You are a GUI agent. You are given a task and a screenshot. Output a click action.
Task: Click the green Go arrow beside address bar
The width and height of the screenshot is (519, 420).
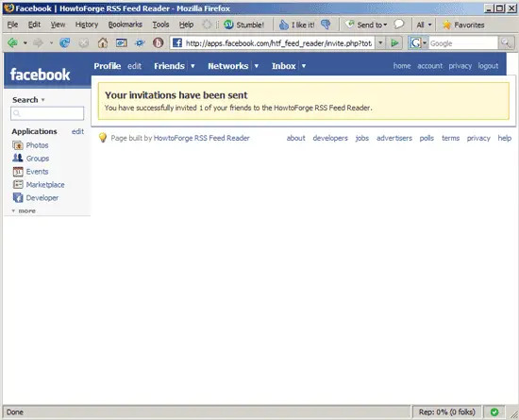pos(394,43)
